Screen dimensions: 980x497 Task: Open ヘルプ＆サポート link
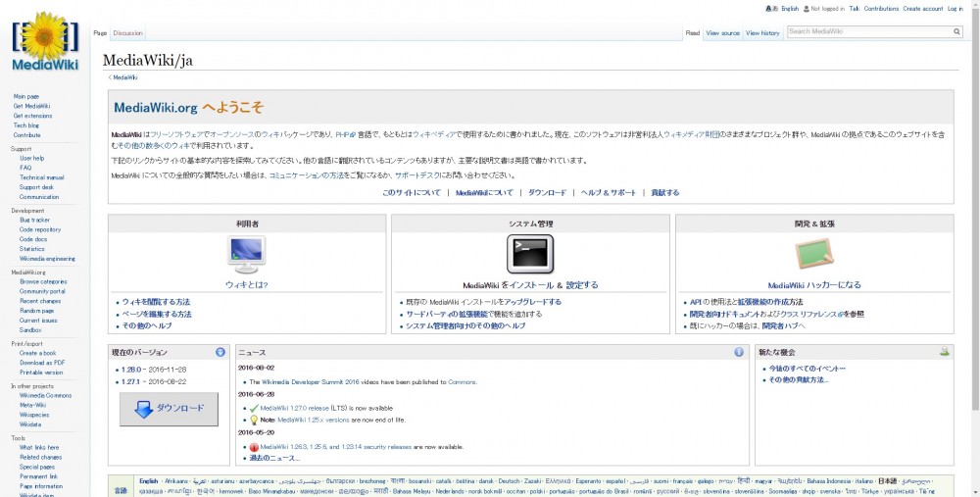[609, 192]
